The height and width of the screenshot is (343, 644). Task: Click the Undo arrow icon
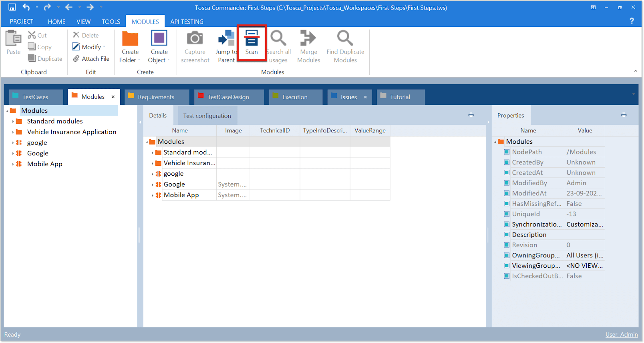tap(26, 7)
